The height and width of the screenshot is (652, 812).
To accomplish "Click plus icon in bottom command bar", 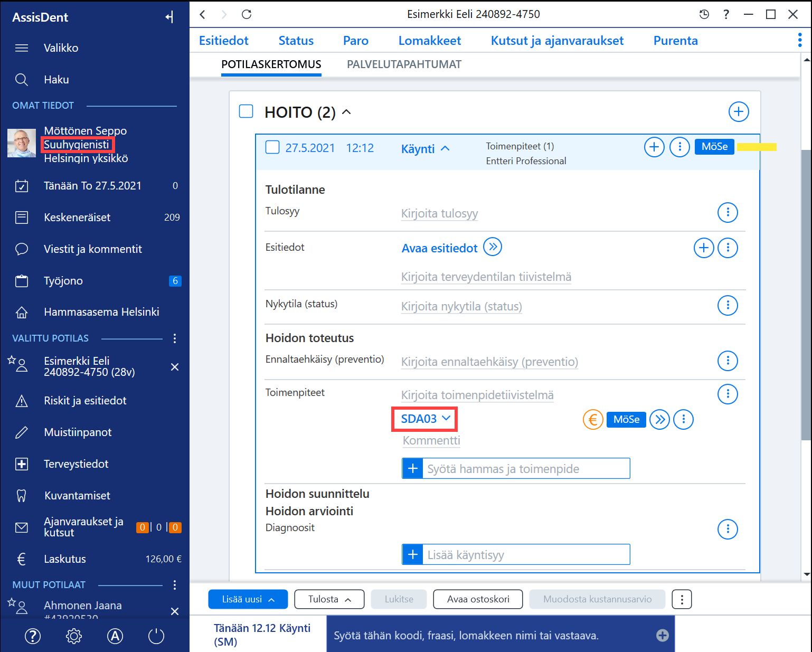I will click(663, 636).
